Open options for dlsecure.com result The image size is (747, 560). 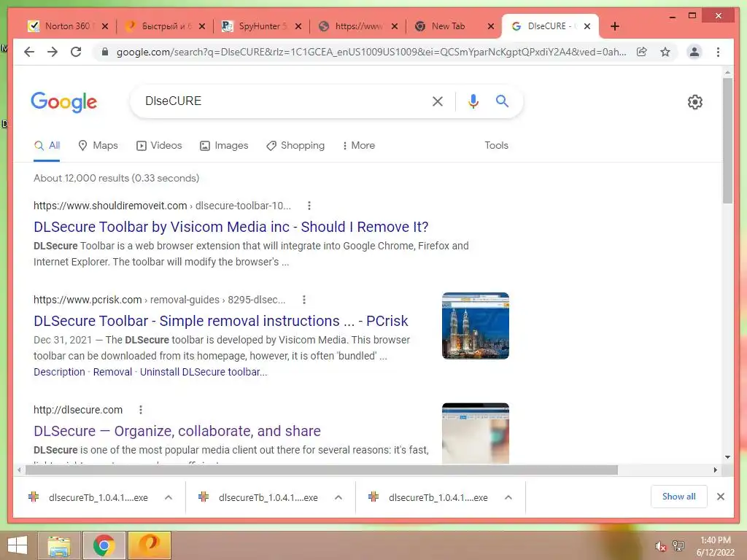click(x=141, y=410)
